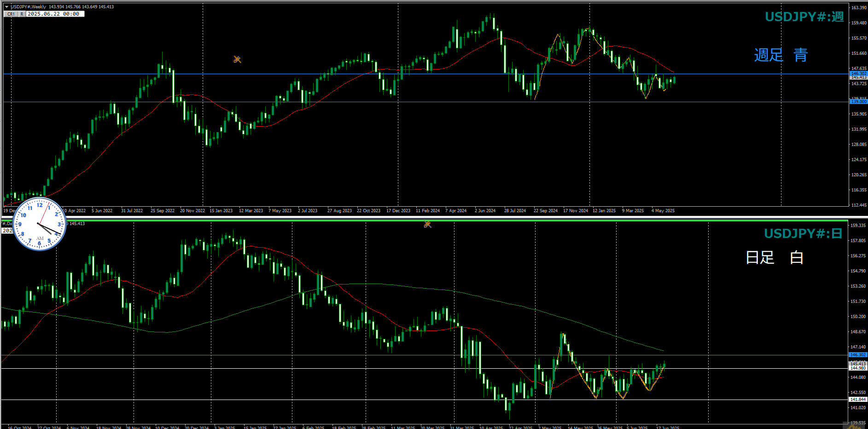Viewport: 868px width, 429px height.
Task: Click the 22 Sep 2024 date label
Action: [x=546, y=211]
